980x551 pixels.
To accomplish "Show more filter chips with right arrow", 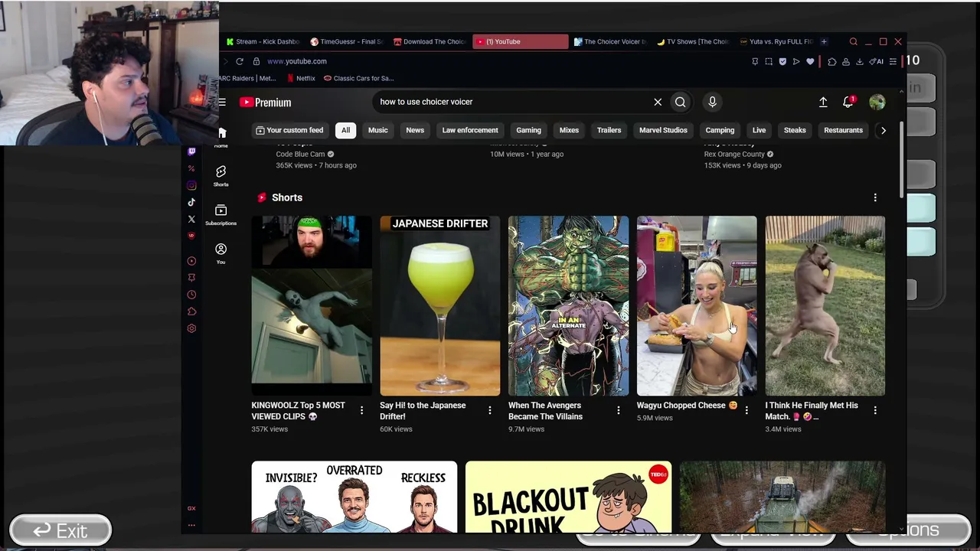I will [x=883, y=130].
